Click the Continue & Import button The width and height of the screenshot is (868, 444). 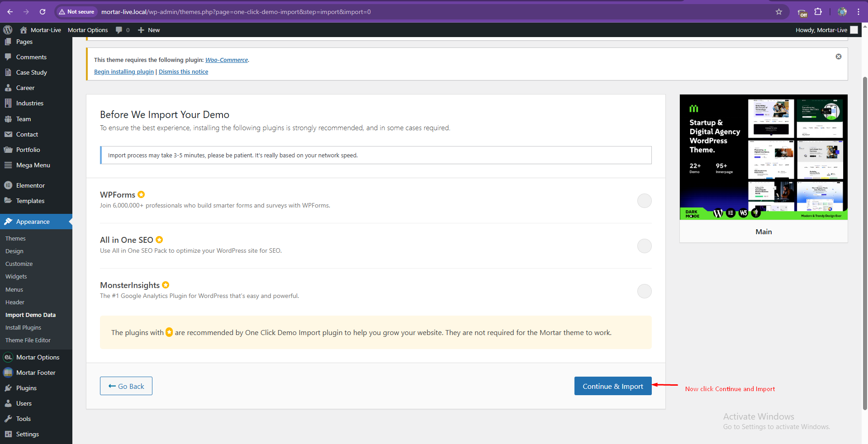tap(613, 386)
